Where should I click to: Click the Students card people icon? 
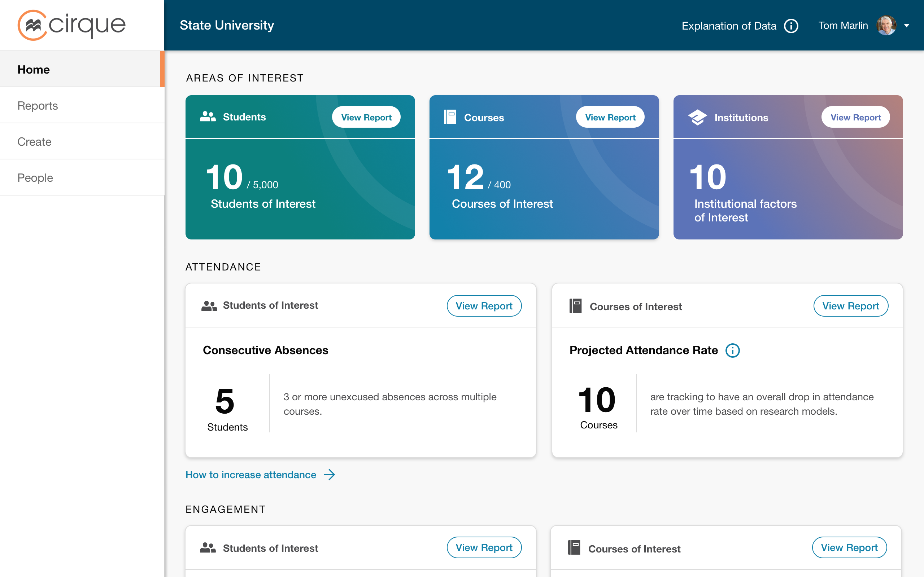(208, 117)
